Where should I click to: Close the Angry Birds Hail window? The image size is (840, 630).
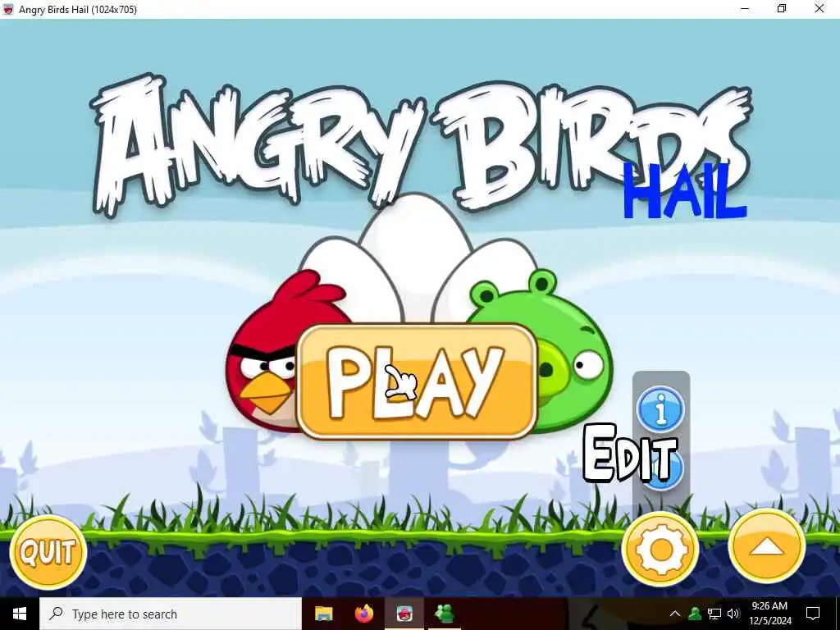819,9
